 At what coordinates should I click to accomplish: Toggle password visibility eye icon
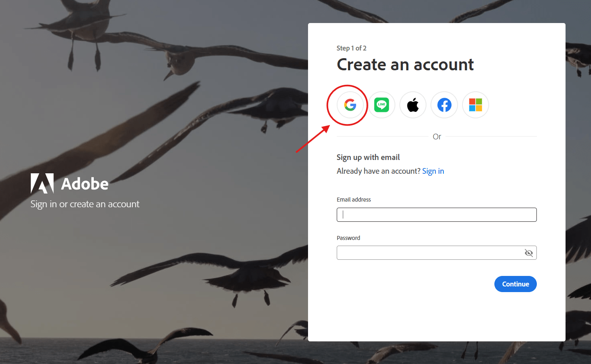click(529, 253)
